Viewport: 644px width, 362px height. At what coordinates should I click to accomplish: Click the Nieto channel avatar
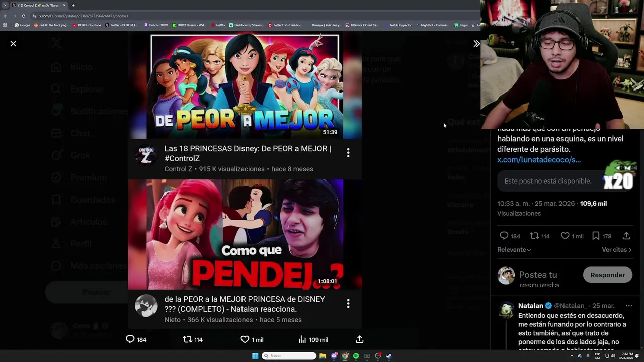click(x=146, y=306)
